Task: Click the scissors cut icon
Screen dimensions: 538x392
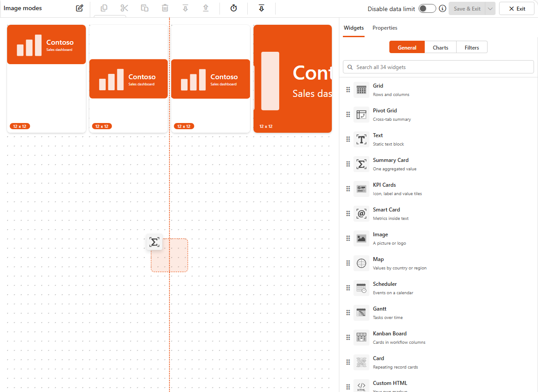Action: click(x=124, y=8)
